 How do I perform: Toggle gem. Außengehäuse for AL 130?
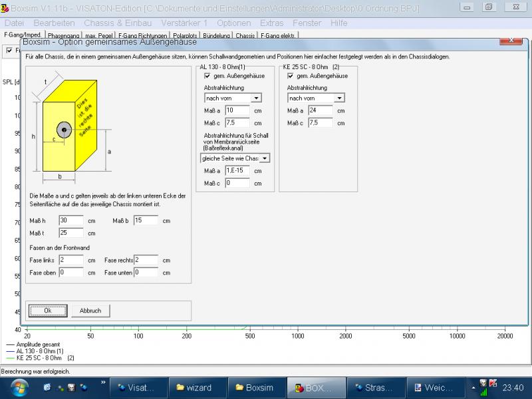[207, 76]
